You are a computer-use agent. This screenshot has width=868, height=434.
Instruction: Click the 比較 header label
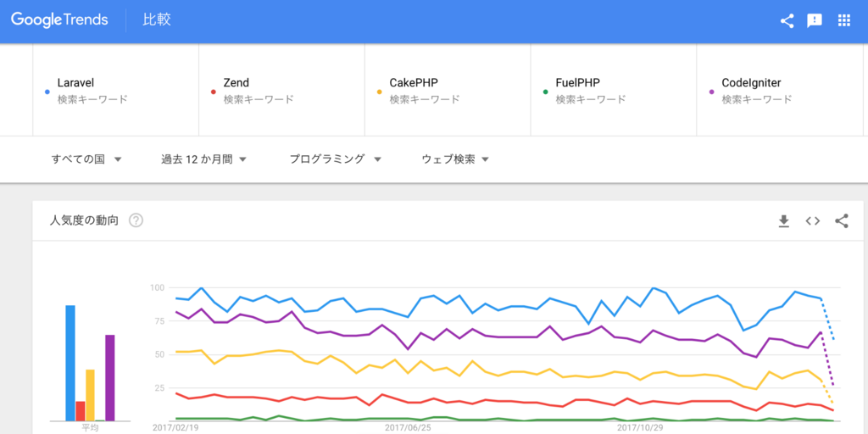point(157,20)
